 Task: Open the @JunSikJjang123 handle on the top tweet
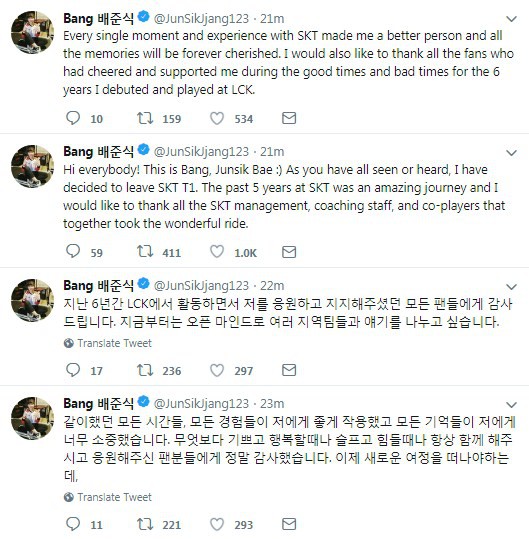201,19
